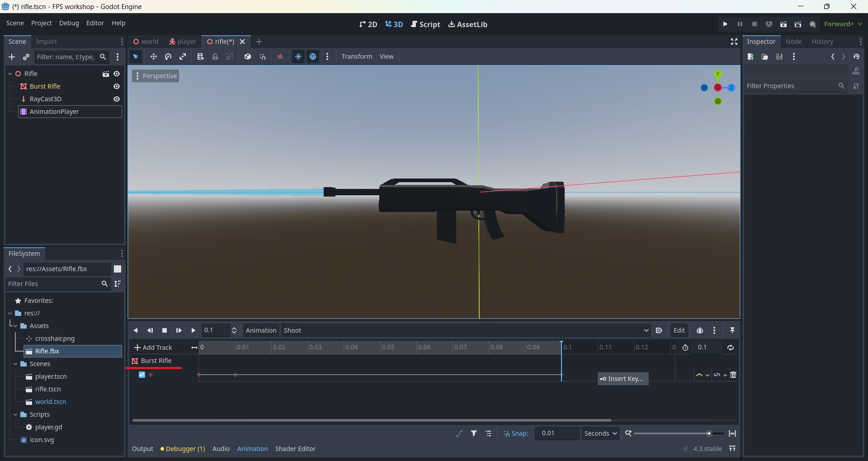Click the world environment globe icon
Image resolution: width=868 pixels, height=461 pixels.
click(313, 56)
